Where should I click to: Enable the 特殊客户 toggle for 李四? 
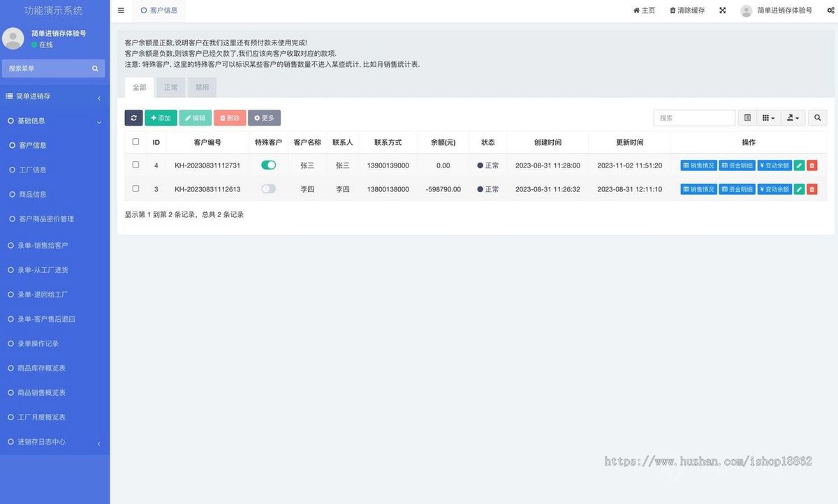268,188
